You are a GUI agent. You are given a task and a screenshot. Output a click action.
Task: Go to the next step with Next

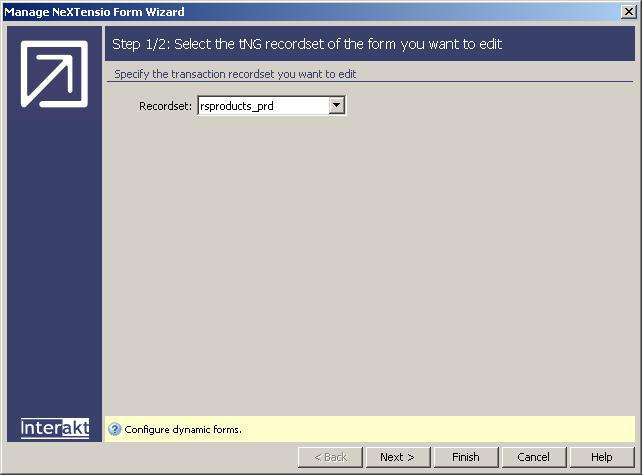pyautogui.click(x=397, y=457)
